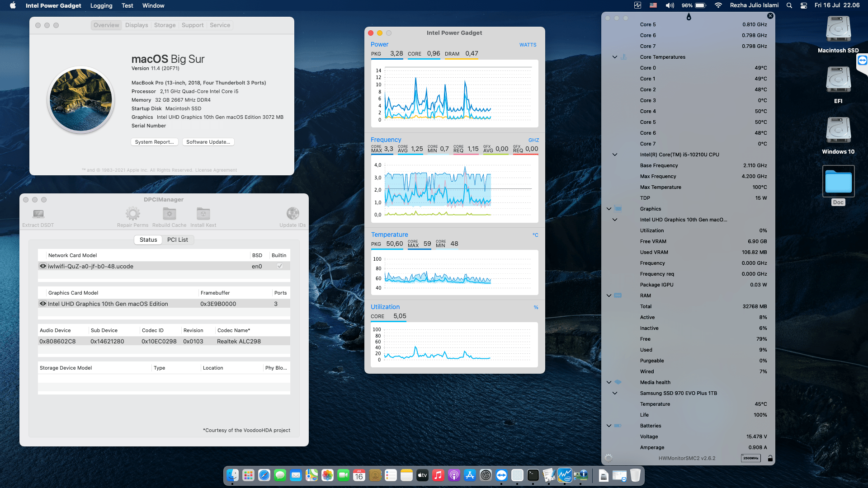The width and height of the screenshot is (868, 488).
Task: Click Rebuild Cache icon in DPCIManager
Action: 169,213
